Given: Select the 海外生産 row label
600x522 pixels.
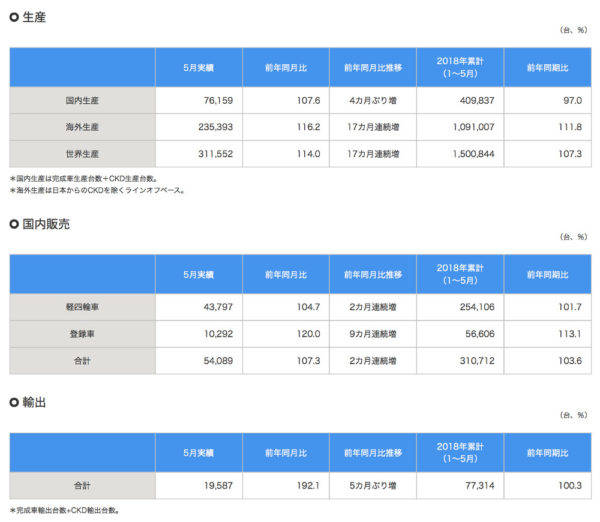Looking at the screenshot, I should (x=82, y=127).
